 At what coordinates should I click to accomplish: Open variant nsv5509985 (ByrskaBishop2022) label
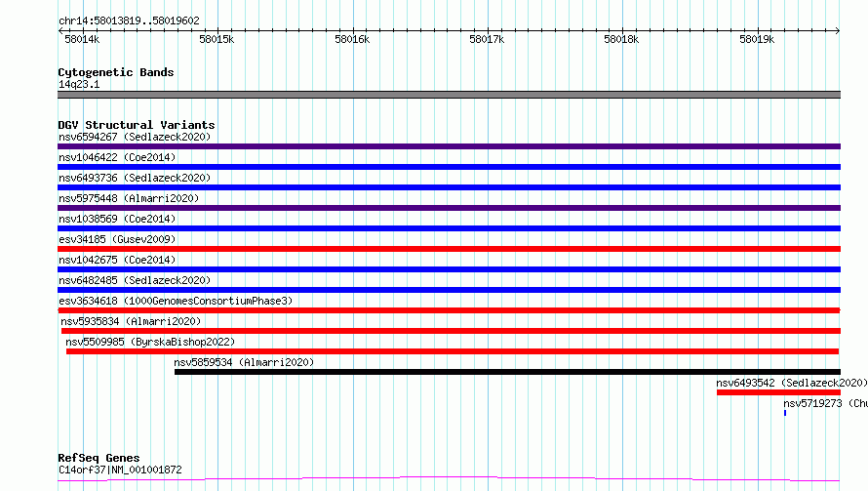coord(150,342)
